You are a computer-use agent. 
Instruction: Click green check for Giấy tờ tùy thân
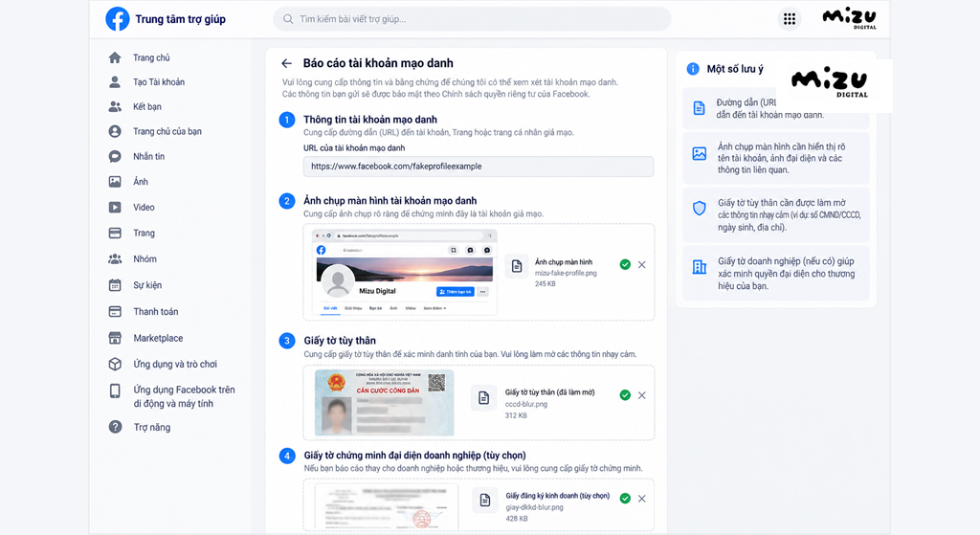tap(625, 395)
